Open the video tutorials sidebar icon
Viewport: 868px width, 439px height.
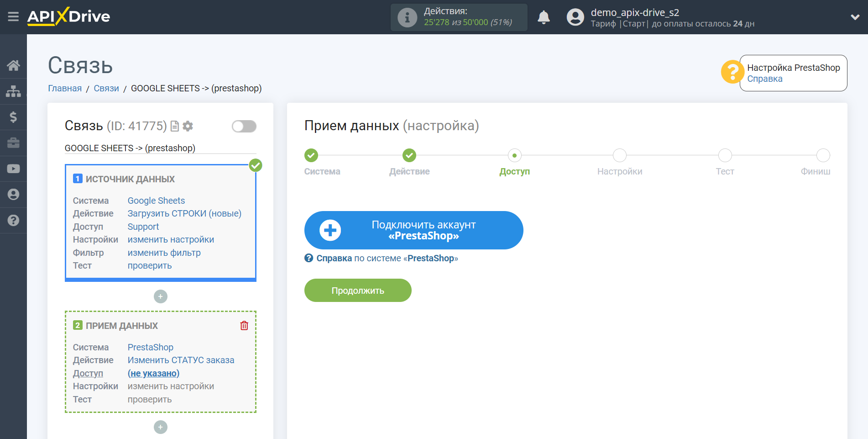(x=13, y=169)
